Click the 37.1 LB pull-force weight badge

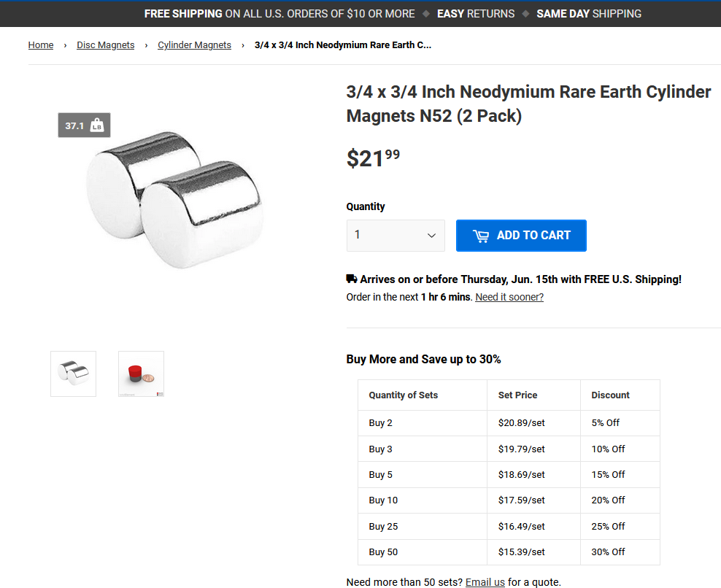tap(84, 125)
